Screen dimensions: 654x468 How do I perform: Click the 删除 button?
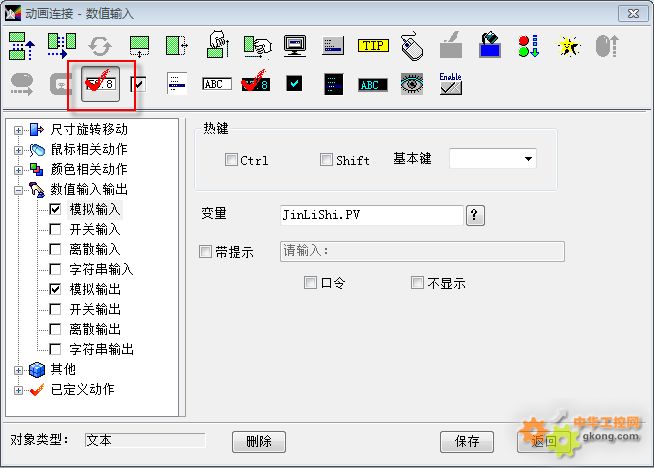pyautogui.click(x=259, y=442)
